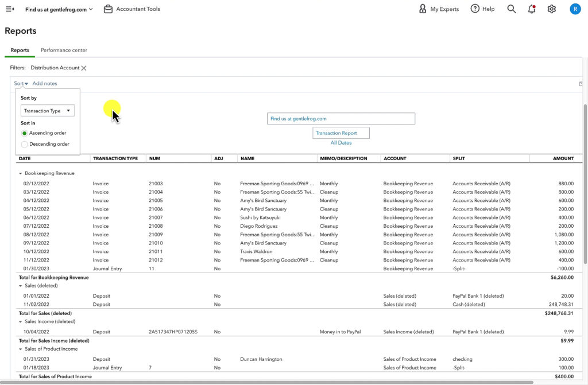The image size is (588, 385).
Task: Click the R user avatar
Action: 575,9
